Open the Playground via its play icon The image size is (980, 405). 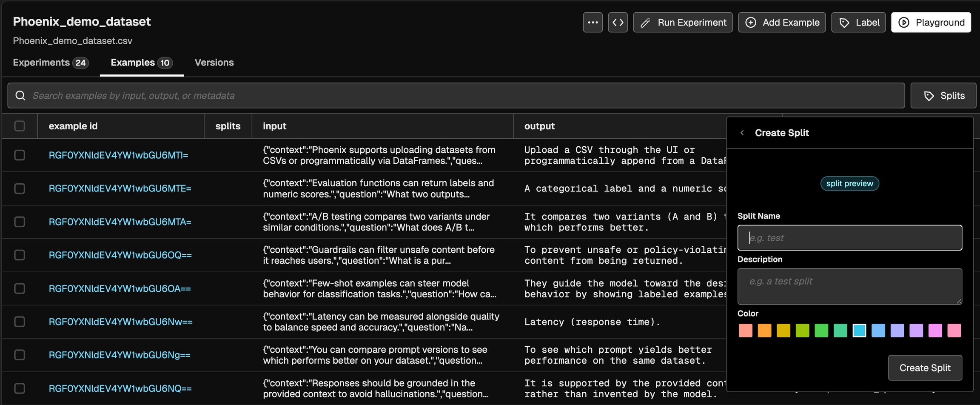coord(904,23)
